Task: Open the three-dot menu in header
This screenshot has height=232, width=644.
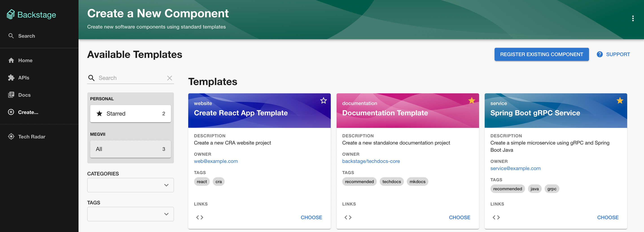Action: (x=633, y=18)
